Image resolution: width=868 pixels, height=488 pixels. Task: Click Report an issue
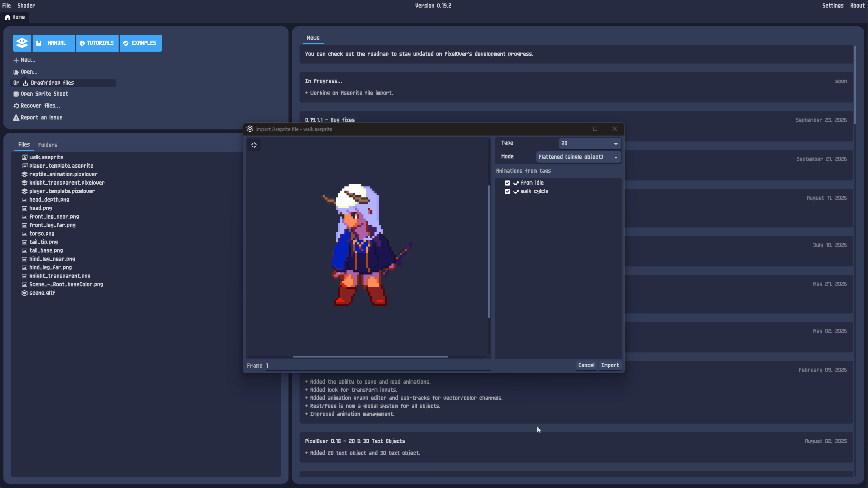click(x=38, y=118)
